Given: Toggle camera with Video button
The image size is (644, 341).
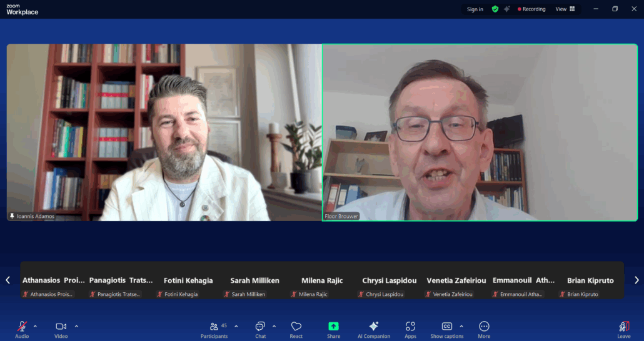Looking at the screenshot, I should click(61, 329).
